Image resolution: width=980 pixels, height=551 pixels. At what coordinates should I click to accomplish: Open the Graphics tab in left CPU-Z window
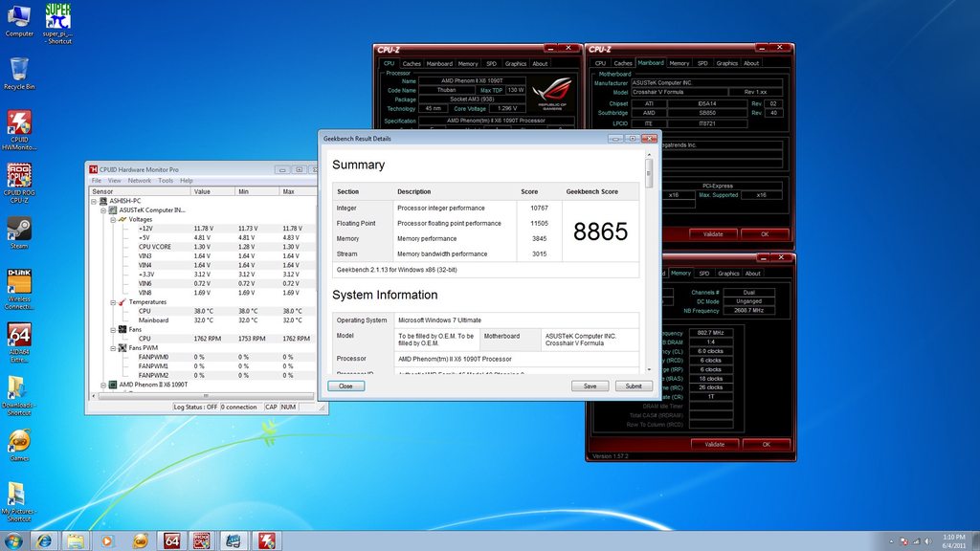click(516, 64)
